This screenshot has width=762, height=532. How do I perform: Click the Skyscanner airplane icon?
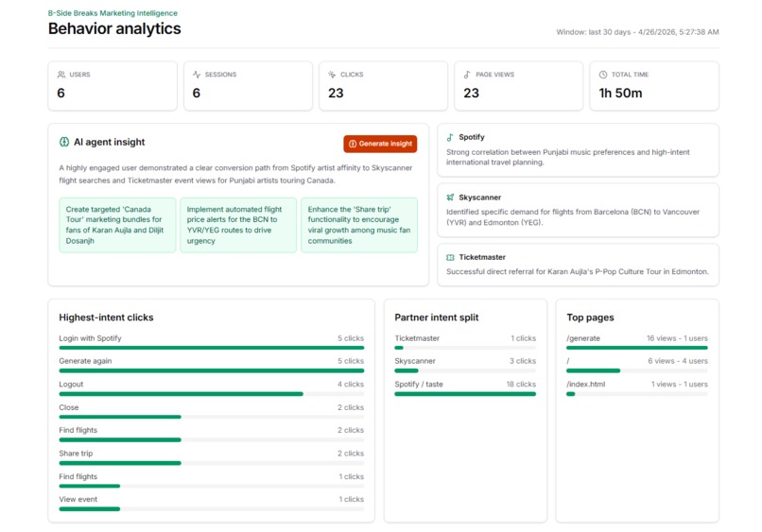tap(450, 197)
